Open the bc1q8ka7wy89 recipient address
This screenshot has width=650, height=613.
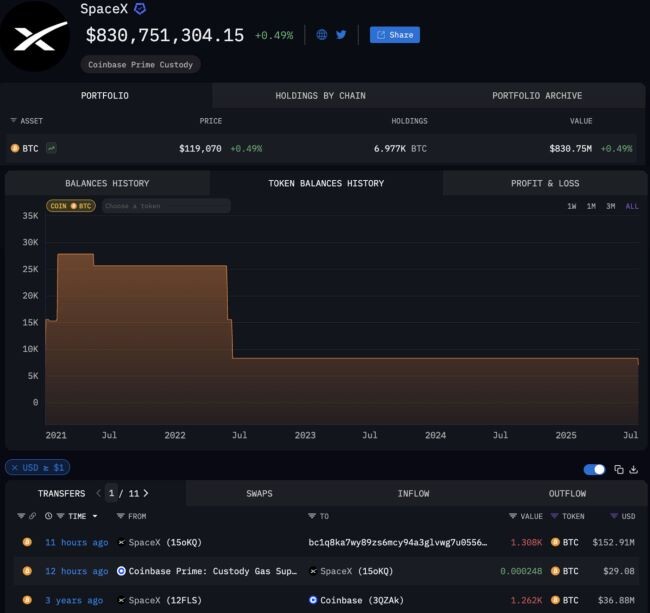tap(398, 543)
